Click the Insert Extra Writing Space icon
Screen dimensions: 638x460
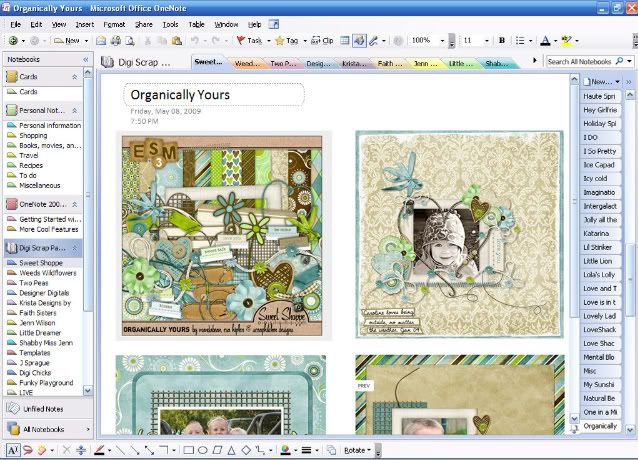click(x=81, y=450)
